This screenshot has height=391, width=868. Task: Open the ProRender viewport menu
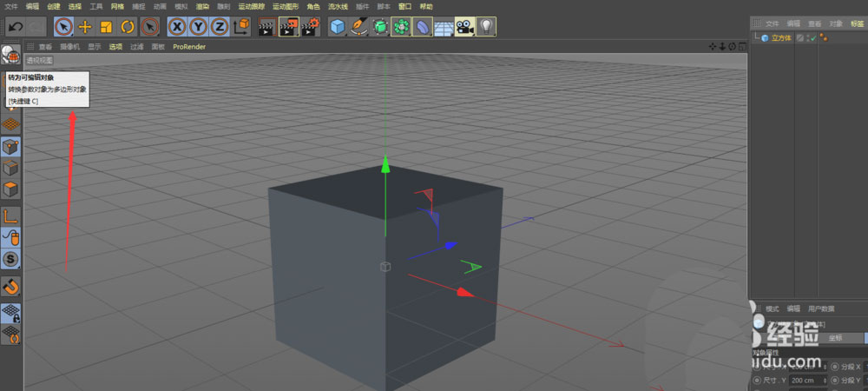click(189, 47)
